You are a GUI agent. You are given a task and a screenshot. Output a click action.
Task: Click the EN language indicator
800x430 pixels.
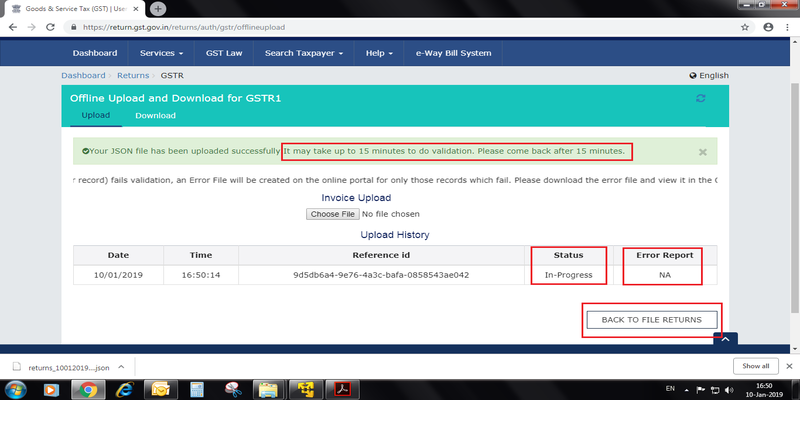click(670, 389)
